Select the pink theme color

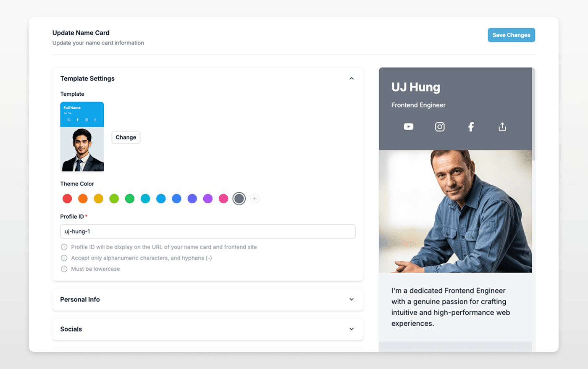[x=223, y=199]
